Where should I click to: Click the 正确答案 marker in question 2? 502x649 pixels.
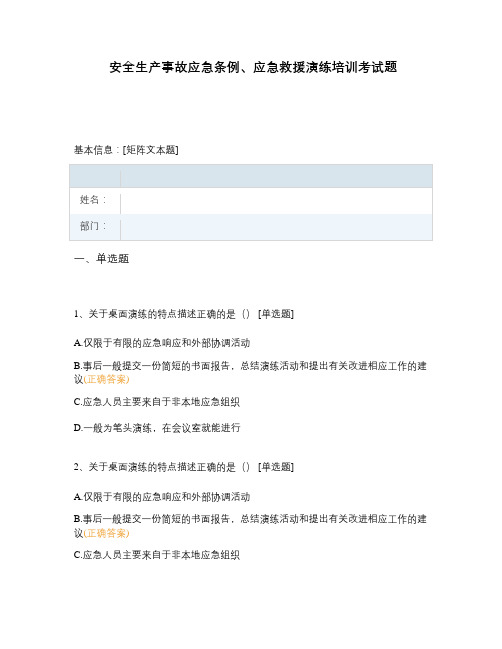click(x=106, y=533)
